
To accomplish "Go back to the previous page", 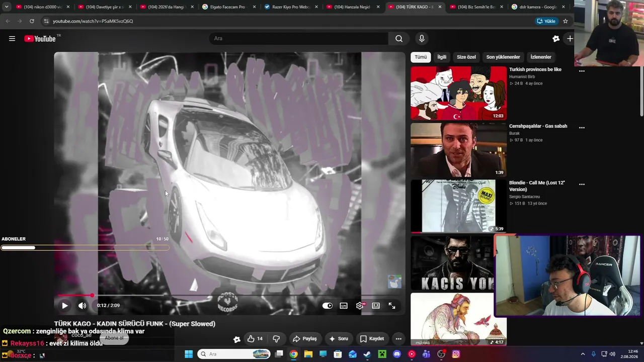I will 8,21.
